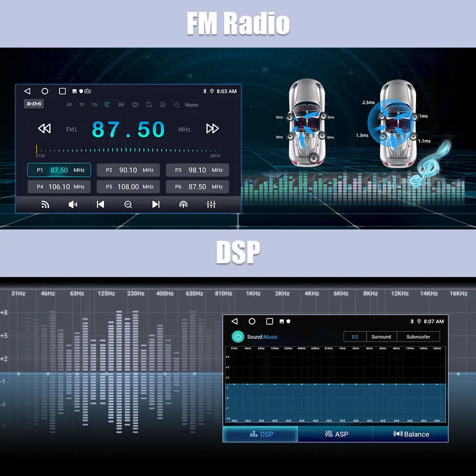Tap the RSS-style band icon in radio toolbar
The height and width of the screenshot is (476, 476).
(x=45, y=204)
